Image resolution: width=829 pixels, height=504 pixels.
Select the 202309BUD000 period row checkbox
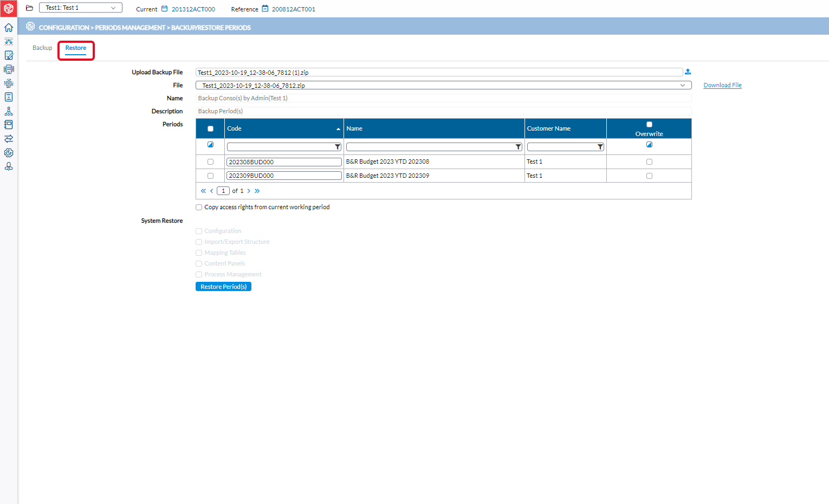coord(211,176)
